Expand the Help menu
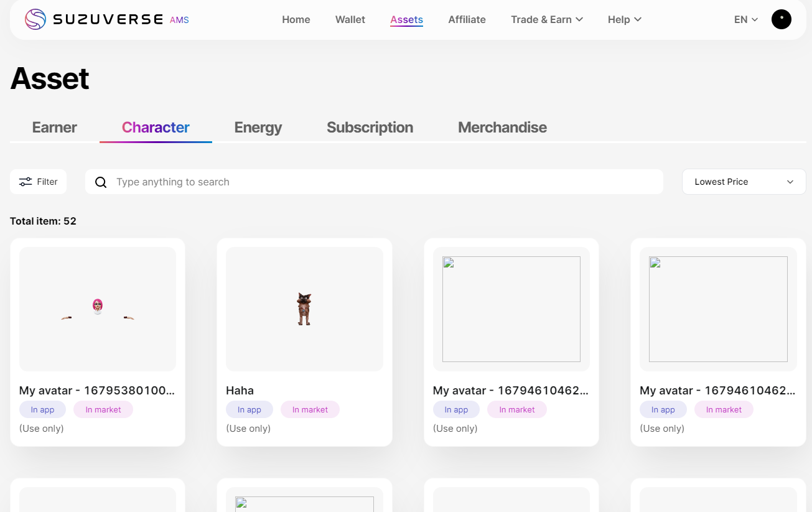The image size is (812, 512). point(623,19)
